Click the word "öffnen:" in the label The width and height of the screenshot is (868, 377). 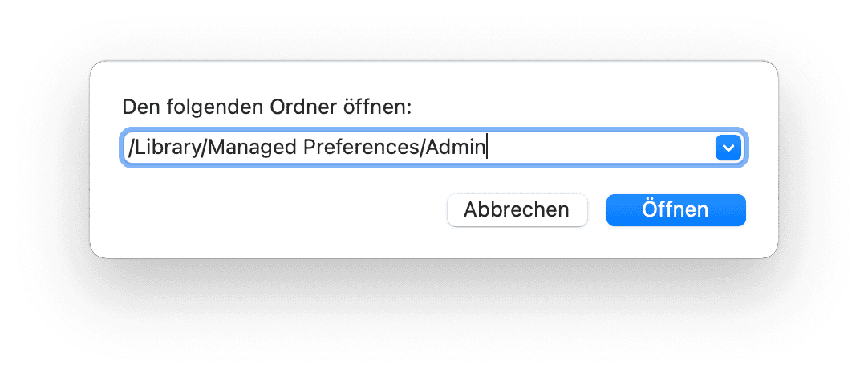380,107
